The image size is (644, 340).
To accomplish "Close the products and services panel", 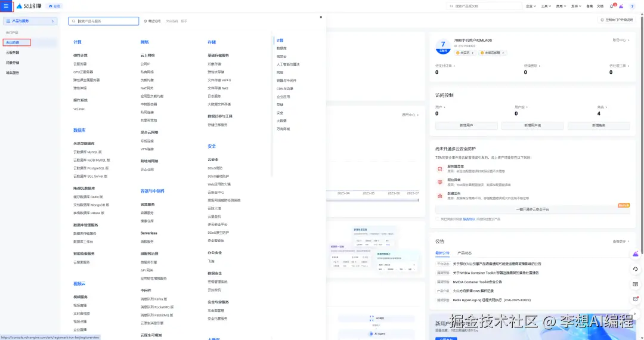I will (x=321, y=17).
